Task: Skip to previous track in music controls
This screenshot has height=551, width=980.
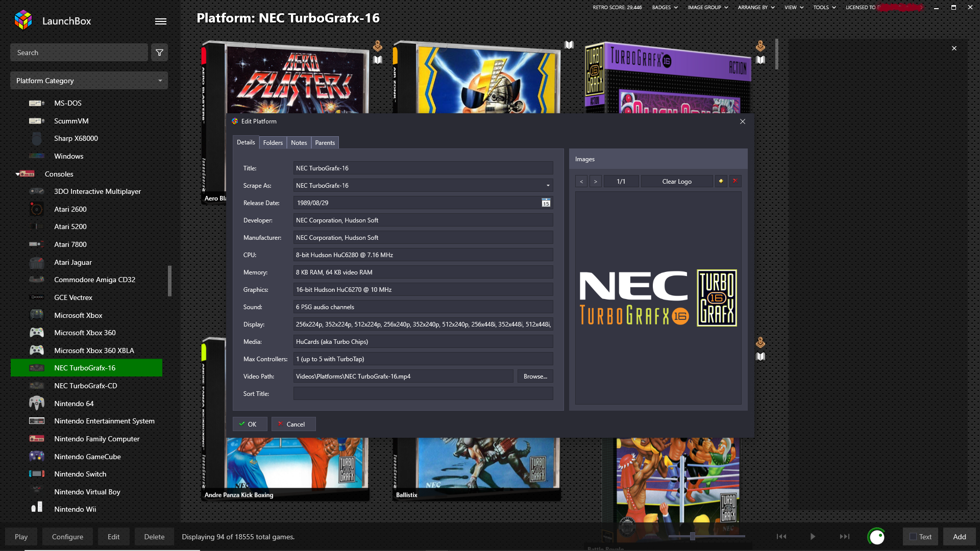Action: [x=781, y=536]
